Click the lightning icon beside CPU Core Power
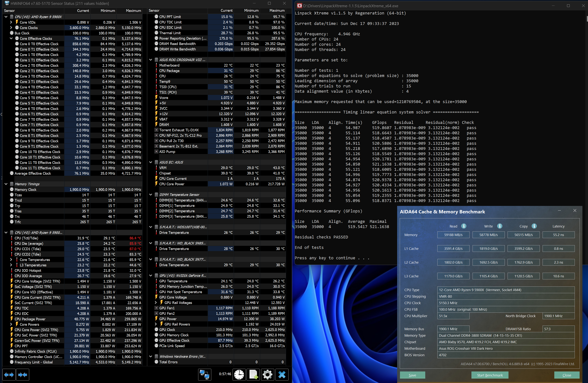The width and height of the screenshot is (588, 383). pyautogui.click(x=156, y=184)
